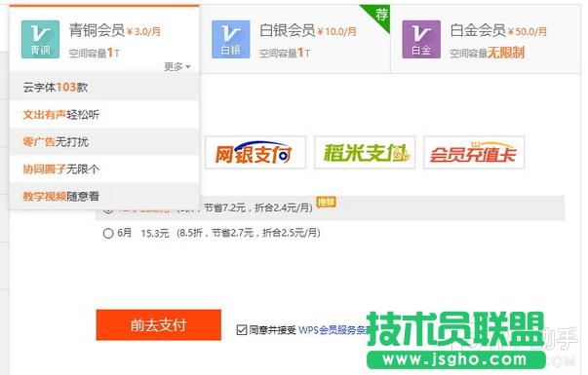Open the WPS会员服务条款 link
Viewport: 588px width, 375px height.
tap(333, 330)
